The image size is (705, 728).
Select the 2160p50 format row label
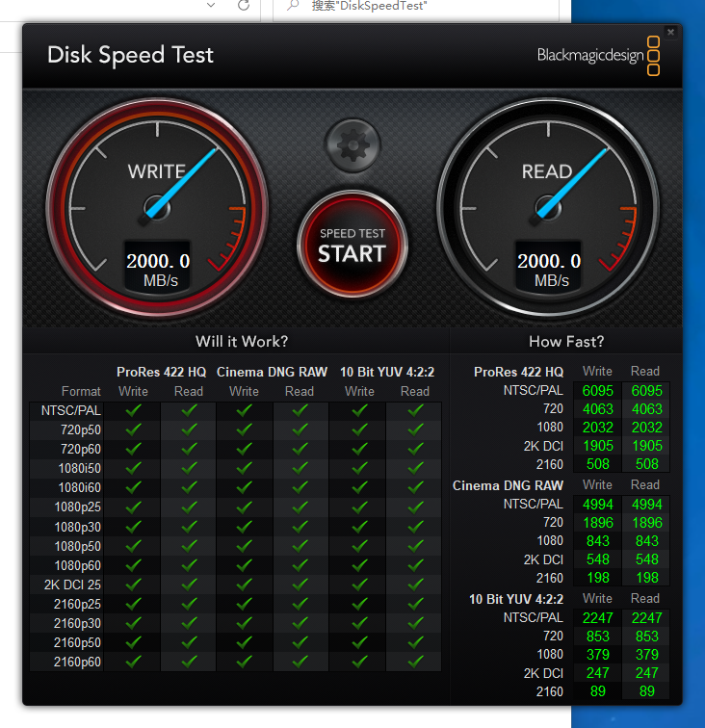tap(77, 642)
